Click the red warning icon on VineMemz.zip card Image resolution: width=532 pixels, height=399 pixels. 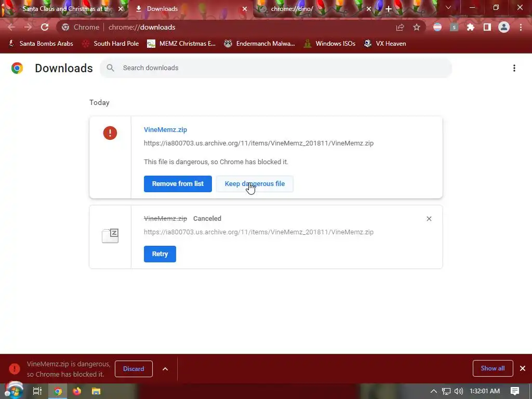coord(110,132)
